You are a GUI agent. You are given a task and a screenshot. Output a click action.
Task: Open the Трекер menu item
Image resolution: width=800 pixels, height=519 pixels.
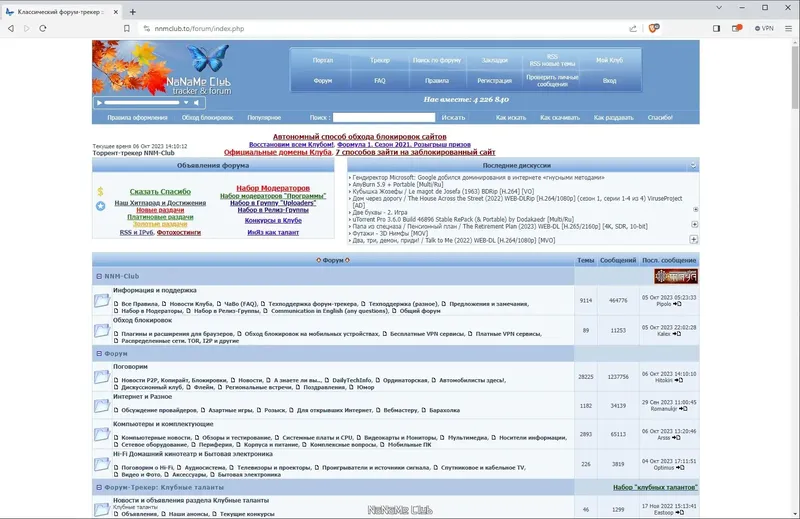click(380, 60)
